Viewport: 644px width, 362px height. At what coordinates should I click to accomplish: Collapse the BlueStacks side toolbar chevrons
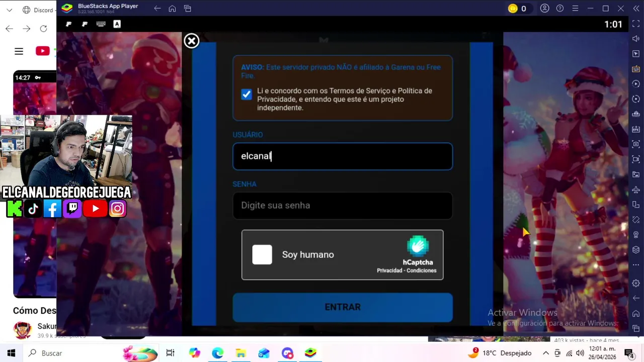click(636, 9)
